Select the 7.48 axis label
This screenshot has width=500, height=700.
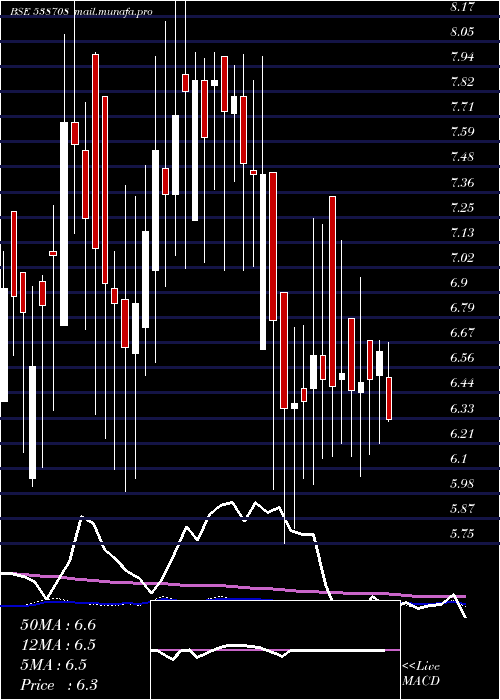coord(462,157)
